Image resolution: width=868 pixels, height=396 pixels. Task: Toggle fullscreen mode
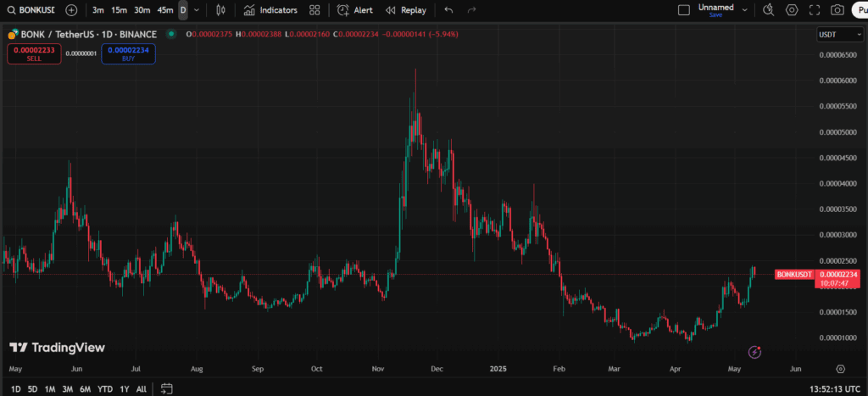815,10
